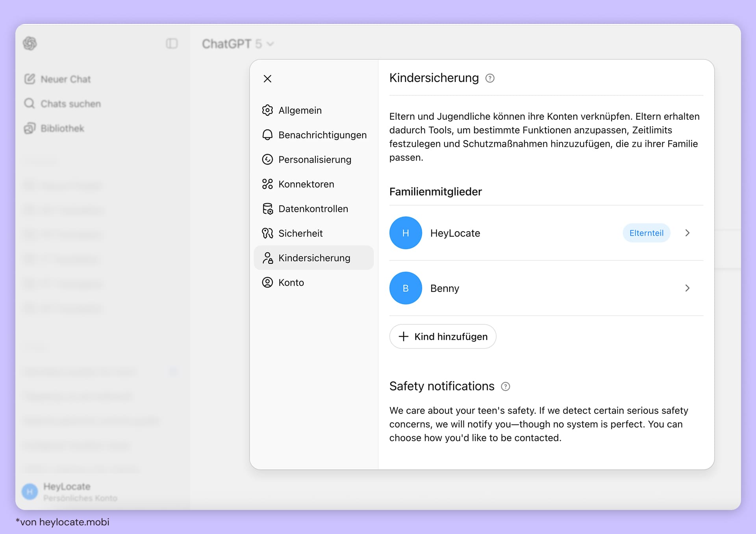The image size is (756, 534).
Task: Click the help icon beside Safety notifications
Action: pyautogui.click(x=505, y=387)
